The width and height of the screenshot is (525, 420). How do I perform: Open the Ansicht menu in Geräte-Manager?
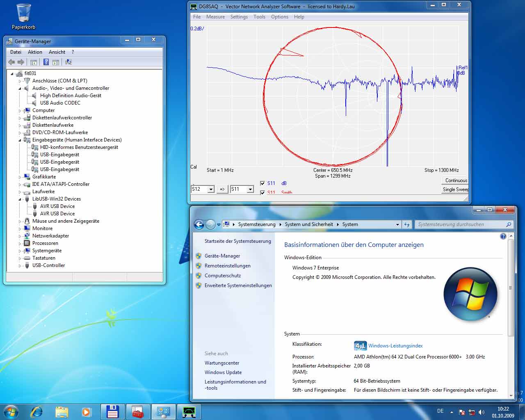point(57,52)
